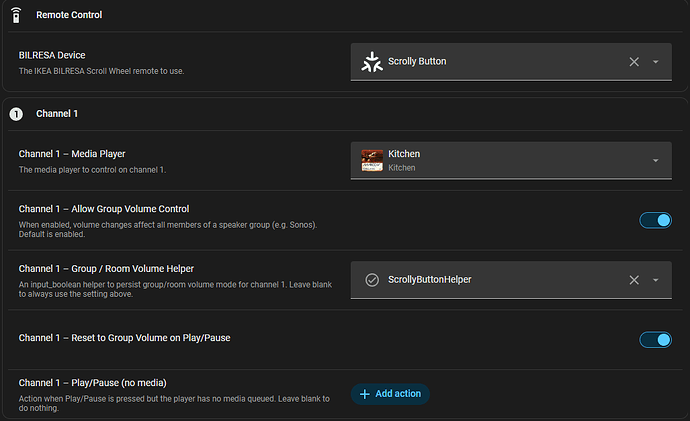Open the BILRESA Device dropdown arrow

656,62
